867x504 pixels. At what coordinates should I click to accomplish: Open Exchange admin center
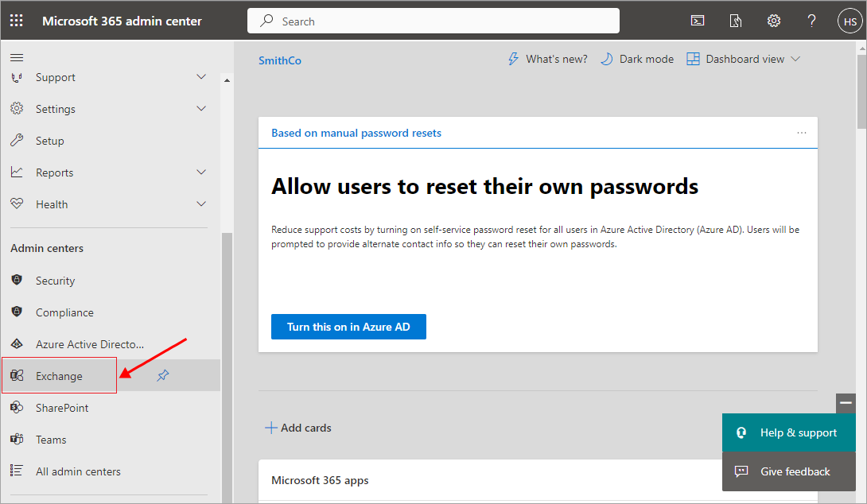click(x=59, y=376)
